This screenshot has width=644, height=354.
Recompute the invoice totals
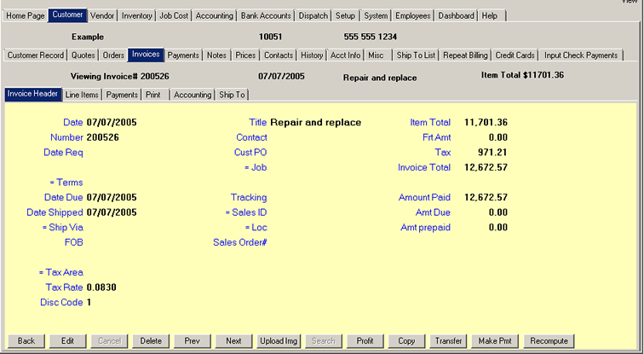coord(549,341)
